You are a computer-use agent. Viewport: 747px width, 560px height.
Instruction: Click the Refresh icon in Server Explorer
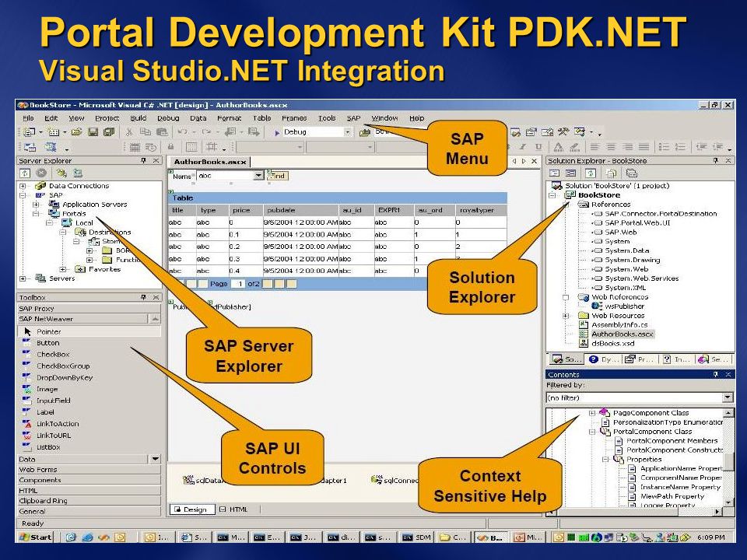tap(25, 173)
